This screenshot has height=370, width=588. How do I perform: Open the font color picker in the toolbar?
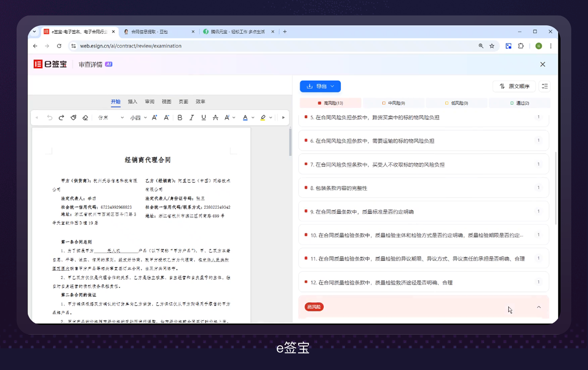coord(245,117)
